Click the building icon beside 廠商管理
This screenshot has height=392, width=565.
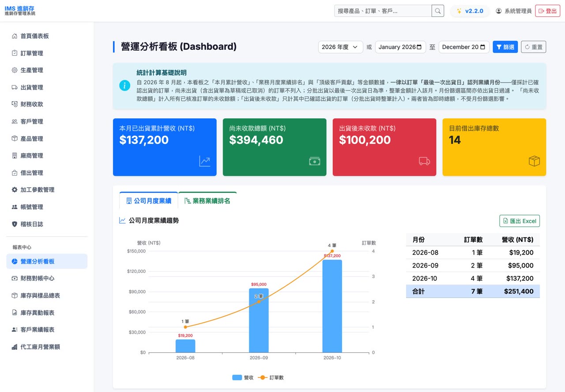pyautogui.click(x=15, y=155)
